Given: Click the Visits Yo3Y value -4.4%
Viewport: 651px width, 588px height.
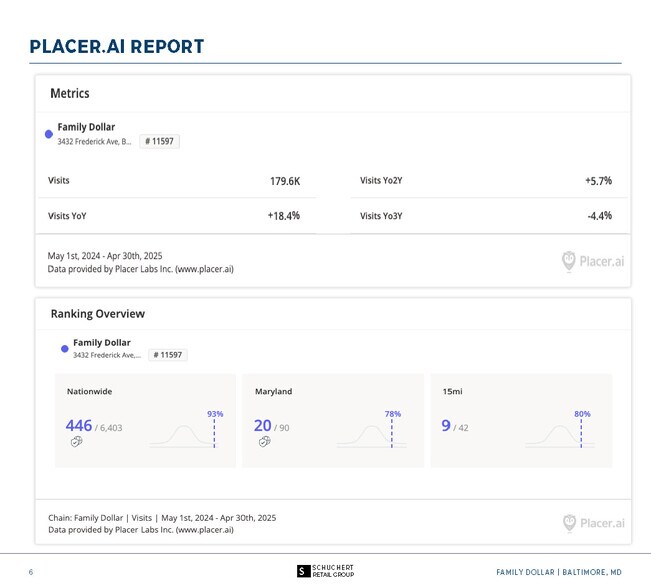Looking at the screenshot, I should (600, 216).
